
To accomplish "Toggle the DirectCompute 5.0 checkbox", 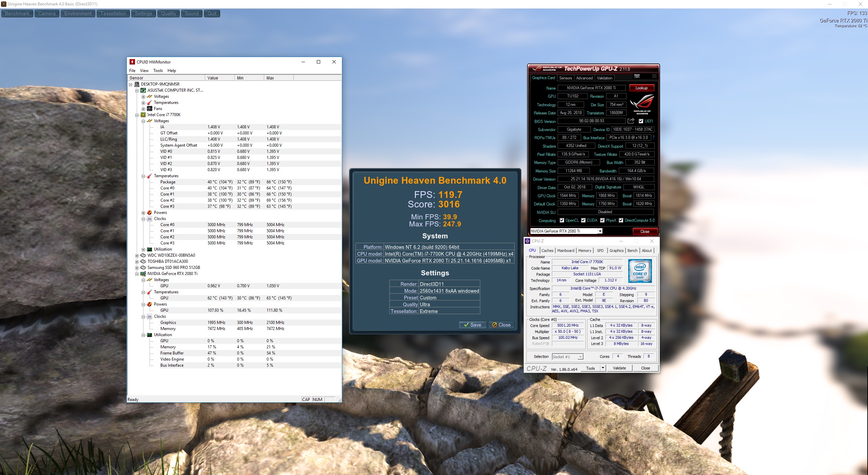I will pos(621,220).
